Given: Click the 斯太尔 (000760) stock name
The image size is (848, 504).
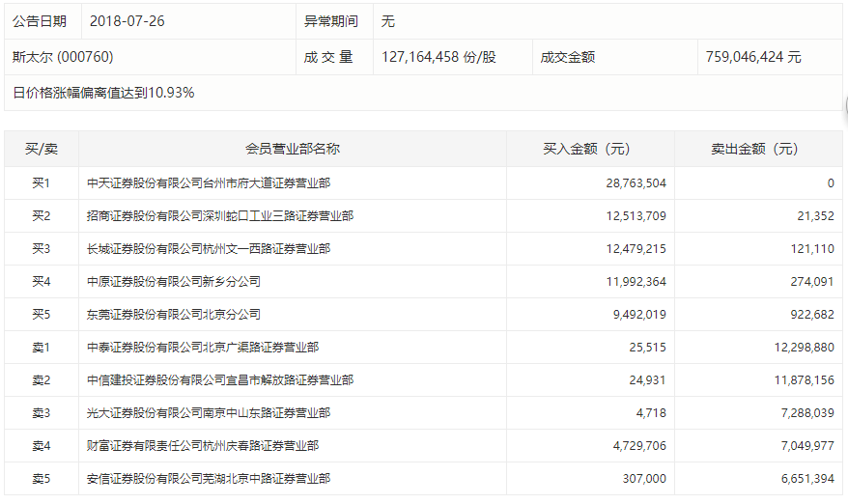Looking at the screenshot, I should 63,57.
